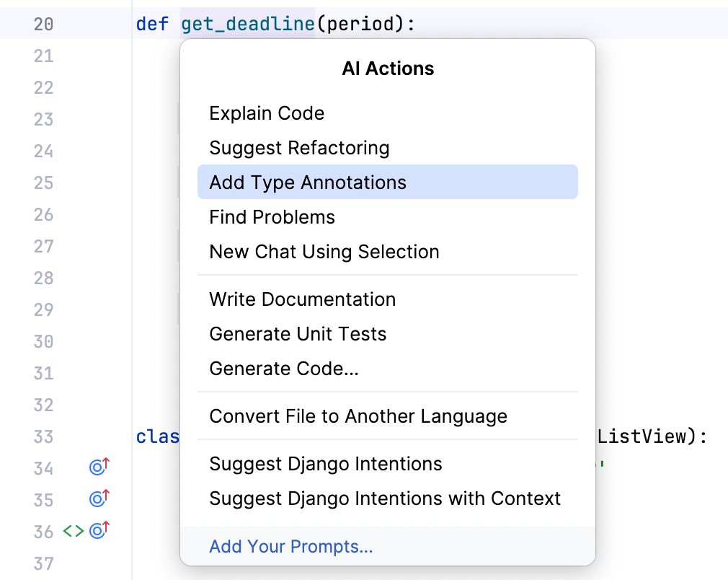Choose Suggest Django Intentions with Context

tap(383, 498)
